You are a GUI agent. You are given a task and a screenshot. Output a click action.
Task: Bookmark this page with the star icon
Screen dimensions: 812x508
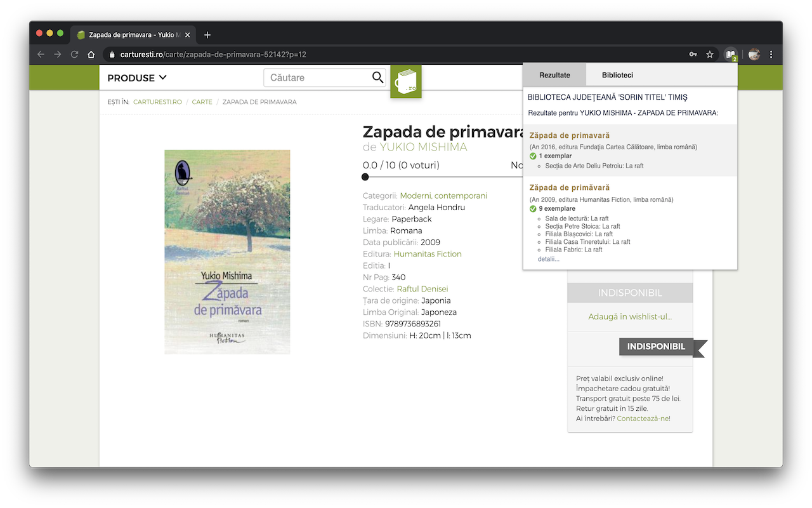710,55
